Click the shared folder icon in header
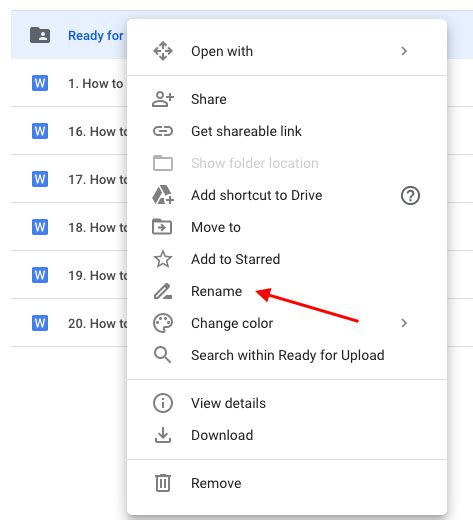This screenshot has width=473, height=520. [40, 35]
